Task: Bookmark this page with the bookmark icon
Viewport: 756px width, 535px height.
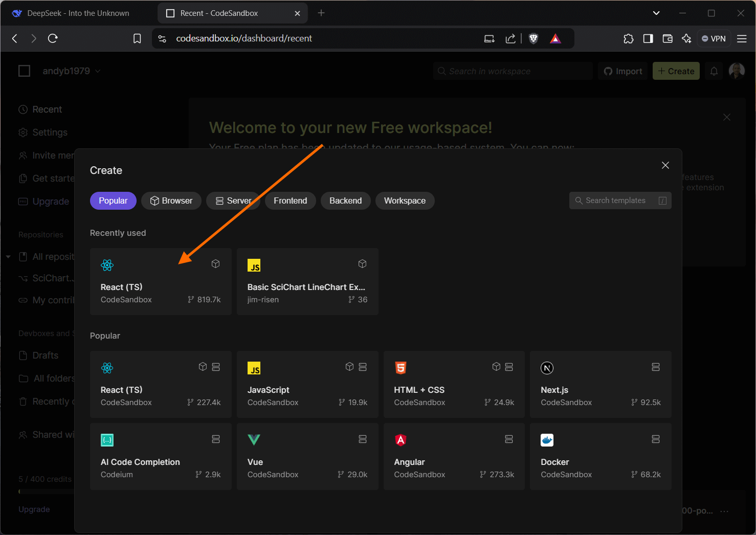Action: [x=137, y=38]
